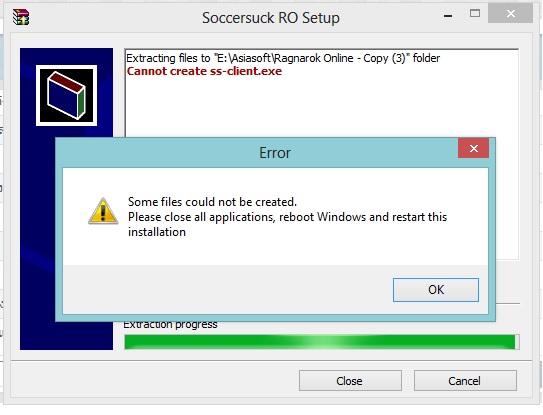
Task: Click the dark blue side banner panel
Action: click(x=38, y=242)
